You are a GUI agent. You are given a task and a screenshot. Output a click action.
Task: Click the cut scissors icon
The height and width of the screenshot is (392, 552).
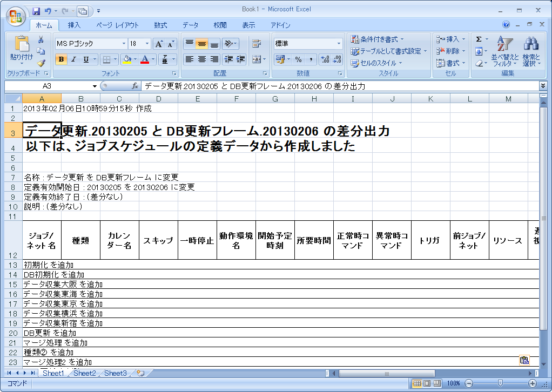tap(41, 39)
